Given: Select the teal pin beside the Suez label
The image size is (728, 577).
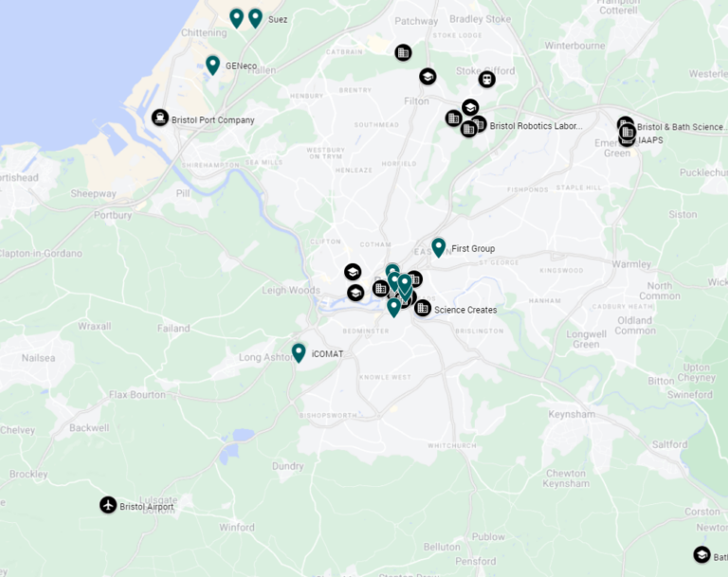Looking at the screenshot, I should point(255,18).
